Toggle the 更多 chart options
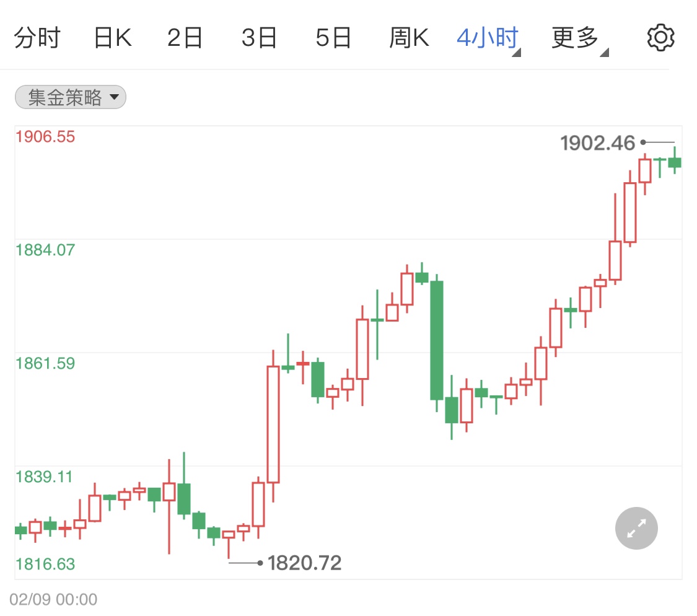697x616 pixels. tap(573, 36)
